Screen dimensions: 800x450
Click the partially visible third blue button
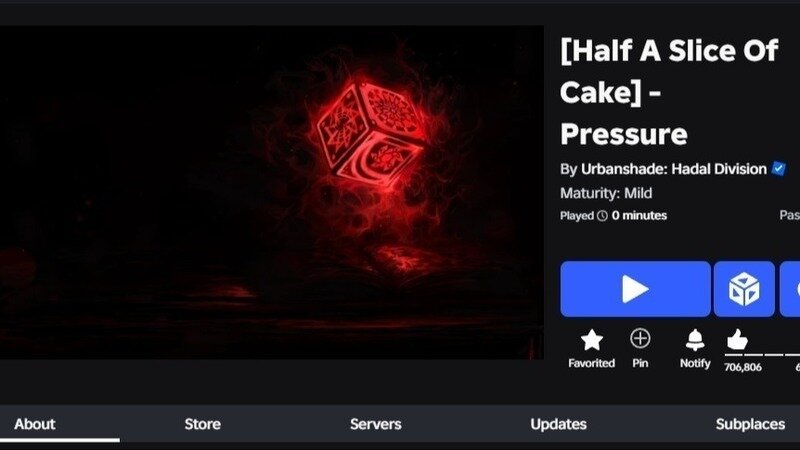click(790, 289)
